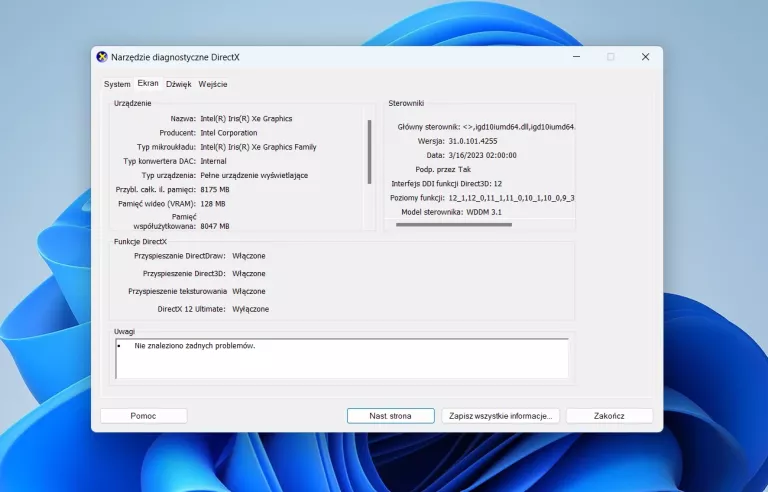Click the driver date 3/16/2023 02:00:00
Viewport: 768px width, 492px height.
(482, 155)
